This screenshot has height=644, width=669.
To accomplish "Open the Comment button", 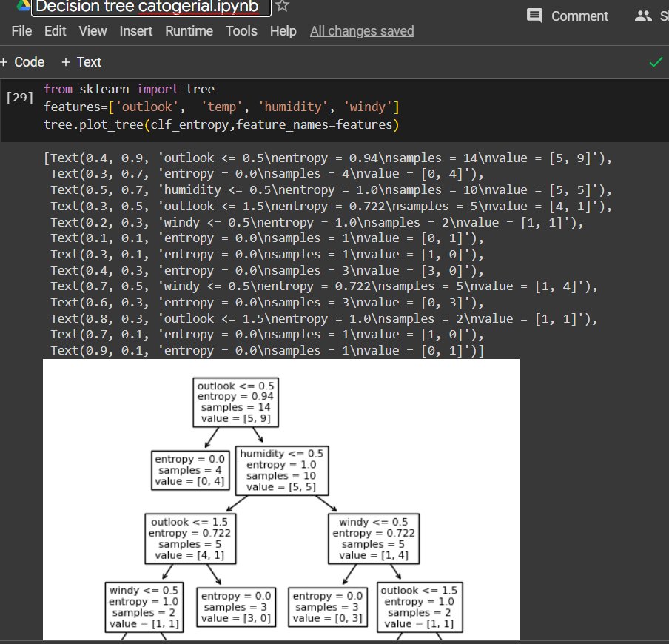I will tap(568, 16).
